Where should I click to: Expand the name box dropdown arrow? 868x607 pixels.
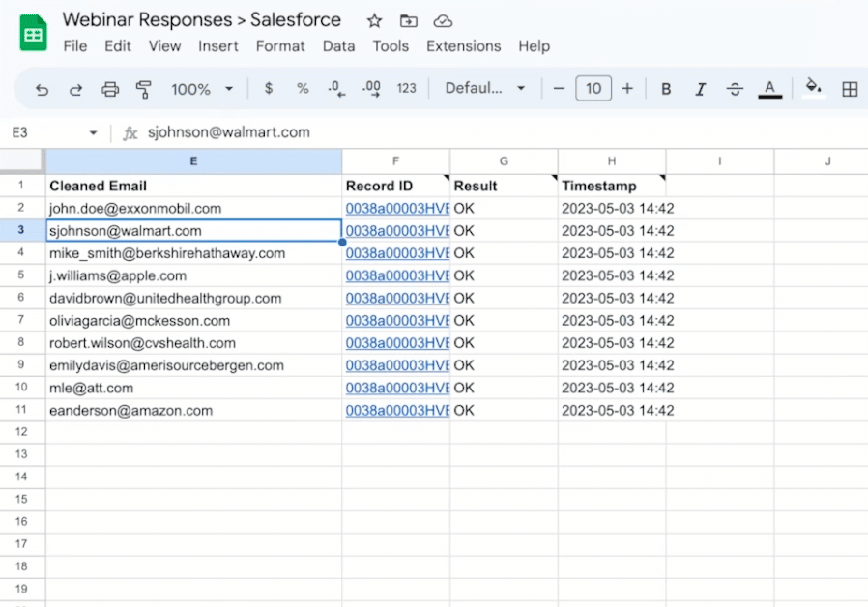[93, 132]
